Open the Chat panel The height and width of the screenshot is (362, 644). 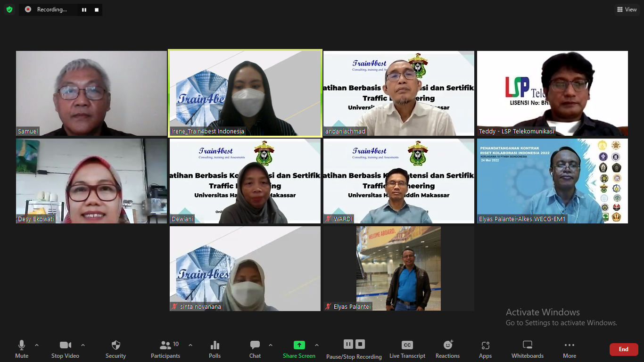(x=255, y=349)
